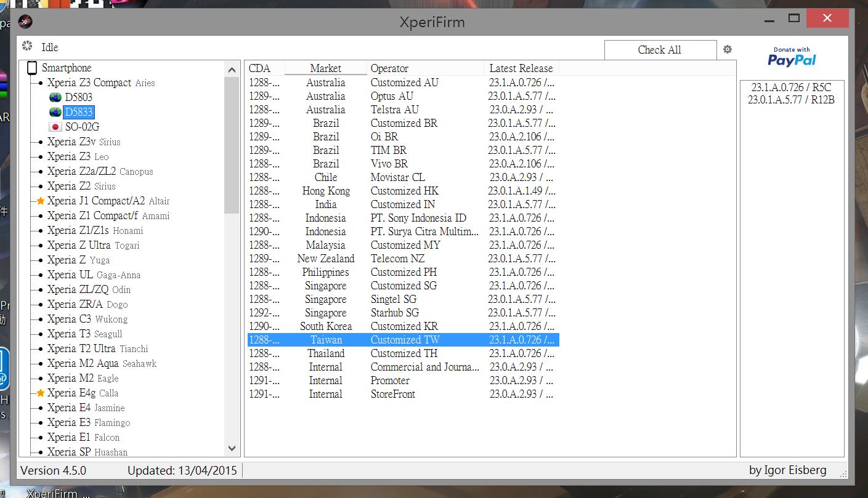Click the settings gear icon near Check All
868x498 pixels.
point(728,49)
